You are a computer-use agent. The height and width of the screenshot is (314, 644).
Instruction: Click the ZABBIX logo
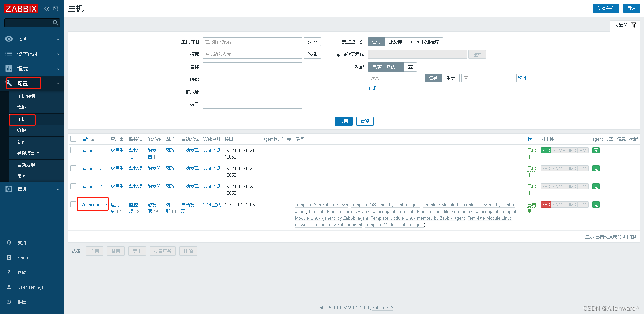tap(21, 9)
